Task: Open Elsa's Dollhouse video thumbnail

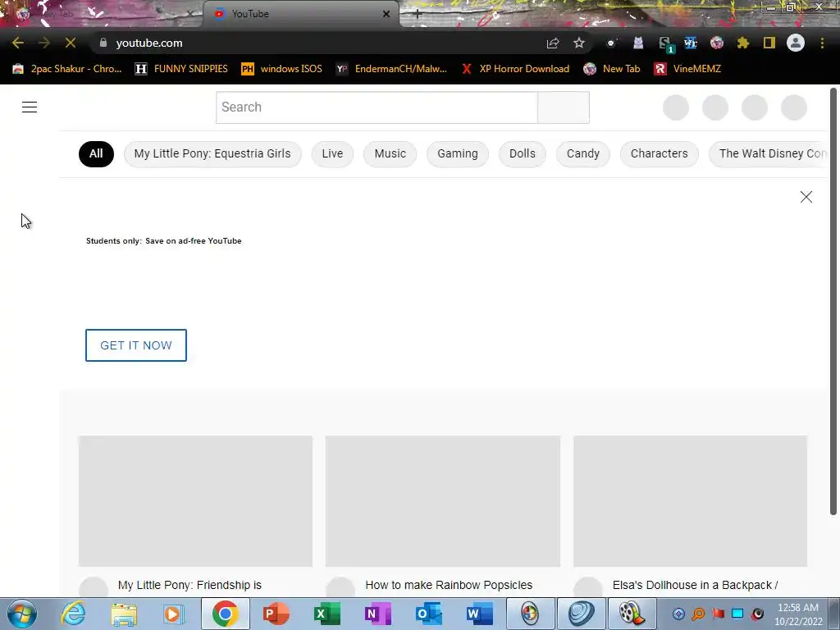Action: [690, 501]
